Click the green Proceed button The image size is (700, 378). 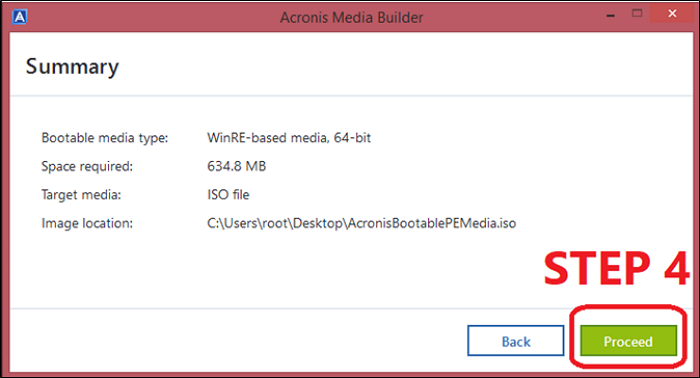(628, 341)
